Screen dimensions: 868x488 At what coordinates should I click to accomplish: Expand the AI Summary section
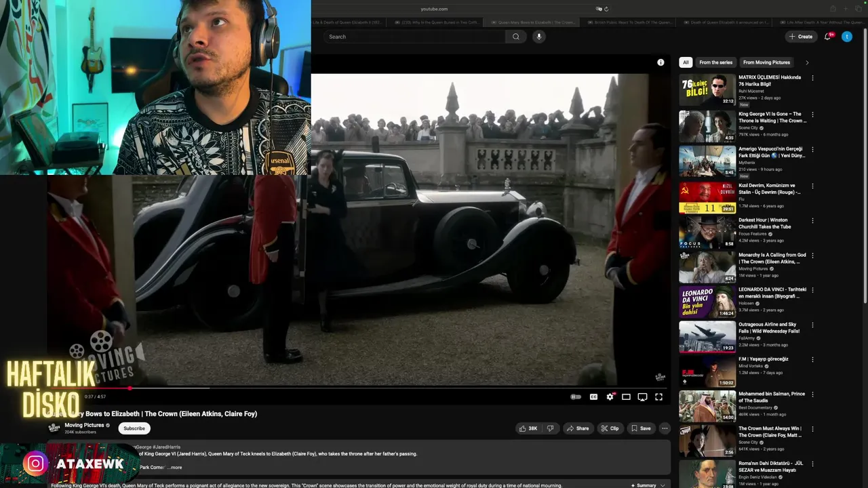pyautogui.click(x=648, y=485)
